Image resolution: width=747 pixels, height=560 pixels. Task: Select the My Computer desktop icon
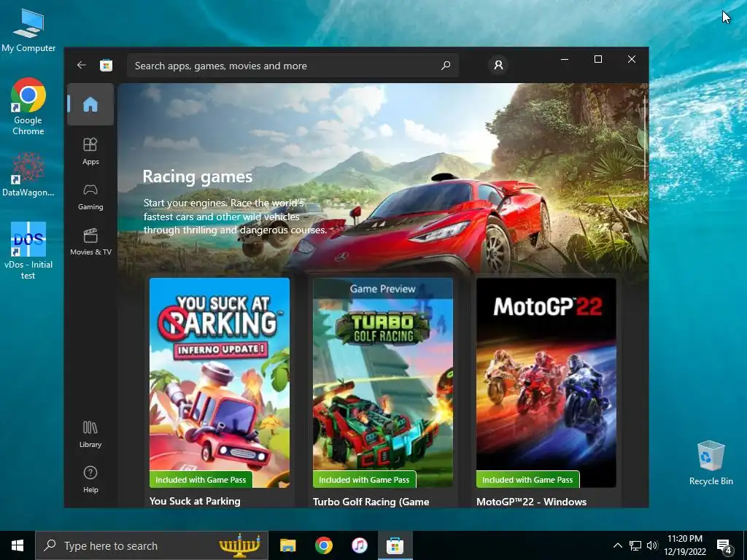point(28,31)
